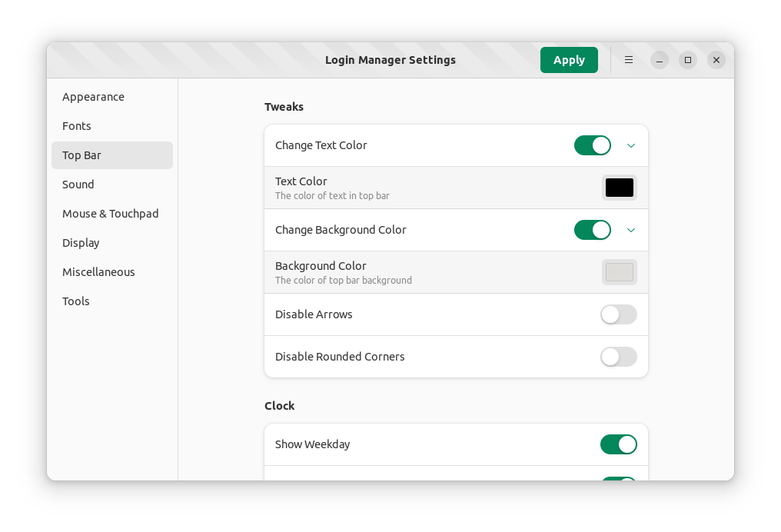Image resolution: width=781 pixels, height=532 pixels.
Task: Turn off the Change Background Color switch
Action: (592, 230)
